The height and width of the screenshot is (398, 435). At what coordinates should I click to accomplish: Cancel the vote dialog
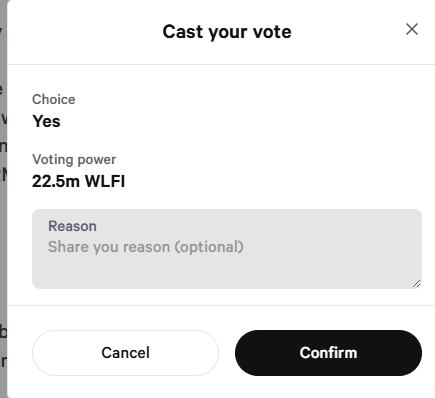tap(125, 353)
